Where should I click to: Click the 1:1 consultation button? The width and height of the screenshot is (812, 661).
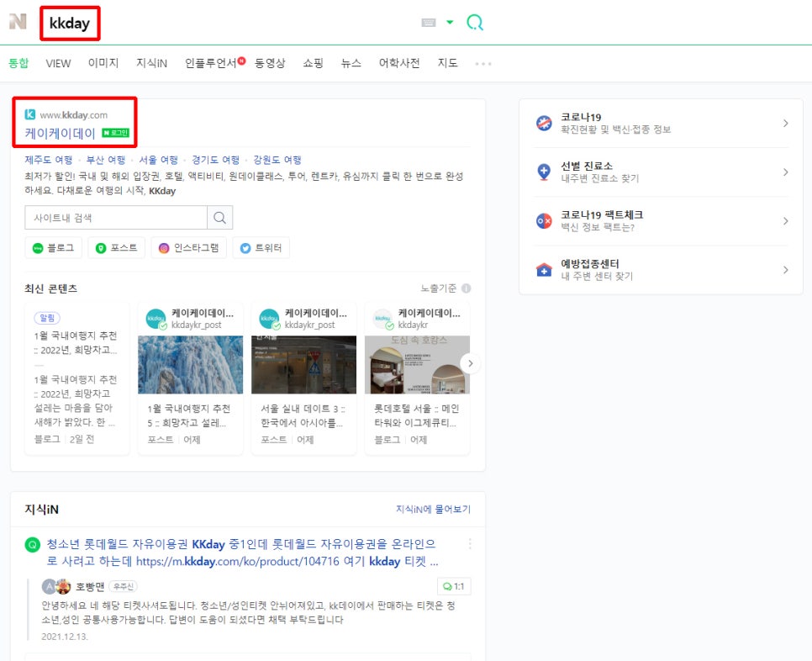click(x=454, y=586)
